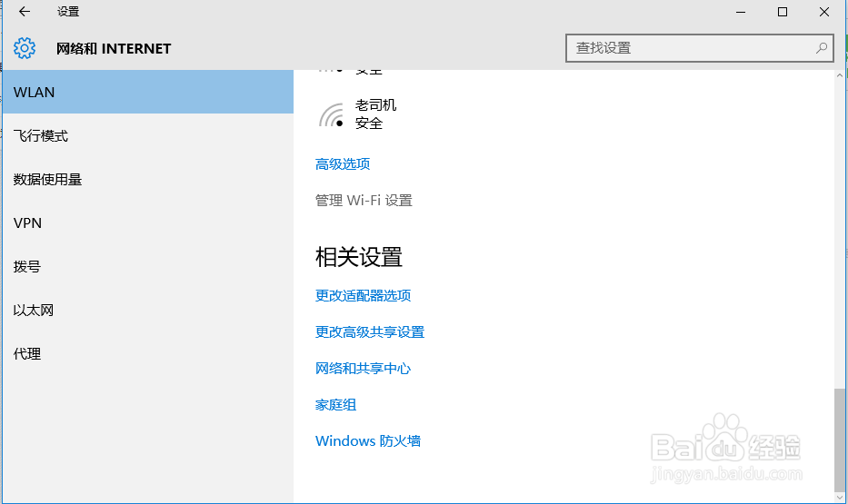The height and width of the screenshot is (504, 848).
Task: Open 代理 proxy settings
Action: click(x=148, y=354)
